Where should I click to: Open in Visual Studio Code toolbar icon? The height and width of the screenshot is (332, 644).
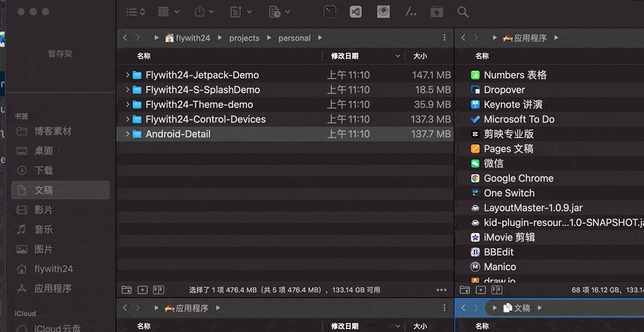[x=356, y=12]
